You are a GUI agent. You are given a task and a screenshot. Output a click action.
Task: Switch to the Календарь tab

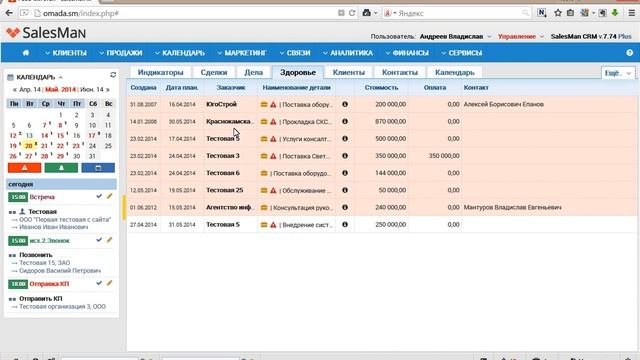(x=455, y=72)
